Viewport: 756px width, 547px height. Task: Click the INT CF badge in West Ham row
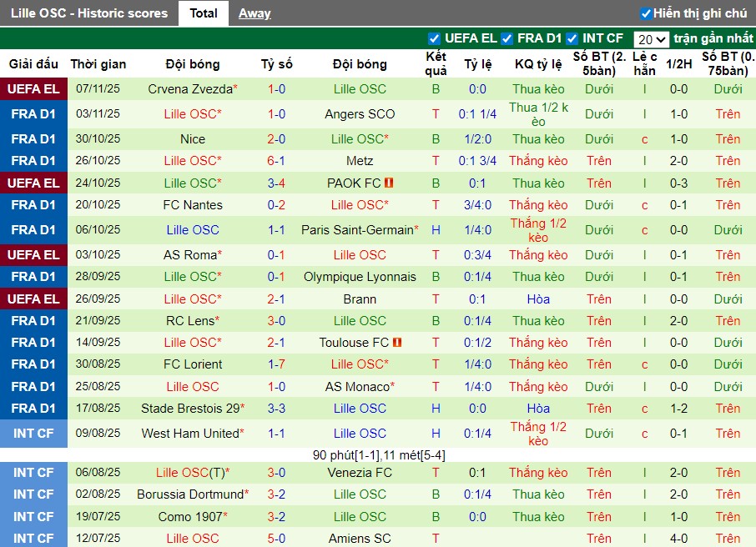point(33,434)
